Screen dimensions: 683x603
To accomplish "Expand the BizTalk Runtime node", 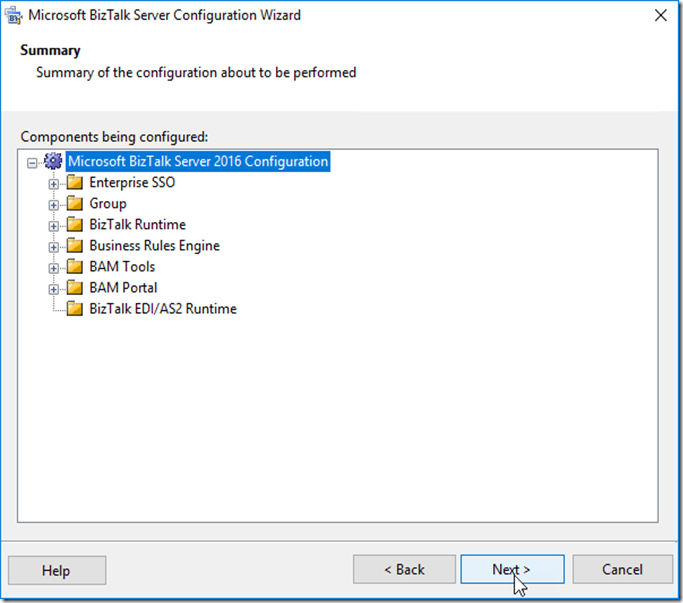I will pyautogui.click(x=53, y=226).
